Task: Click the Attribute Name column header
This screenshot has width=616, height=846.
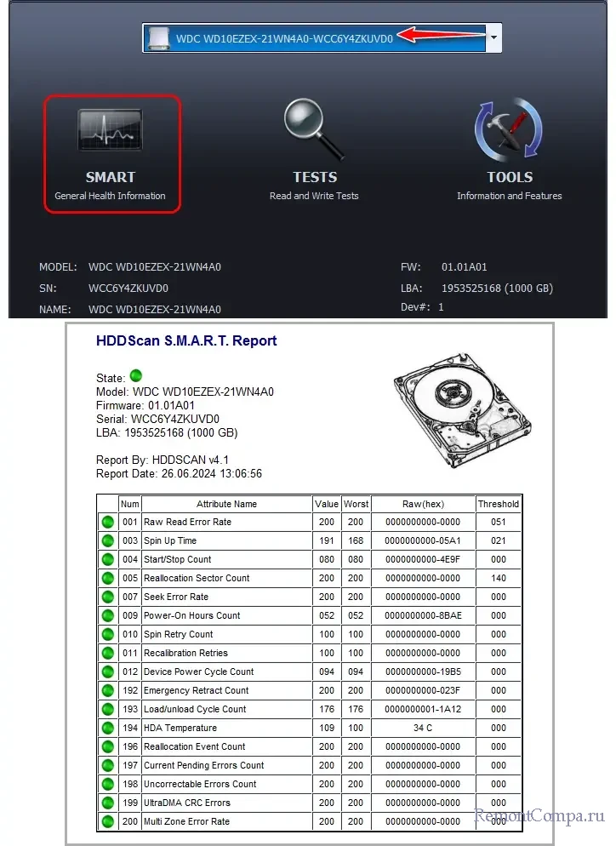Action: 226,504
